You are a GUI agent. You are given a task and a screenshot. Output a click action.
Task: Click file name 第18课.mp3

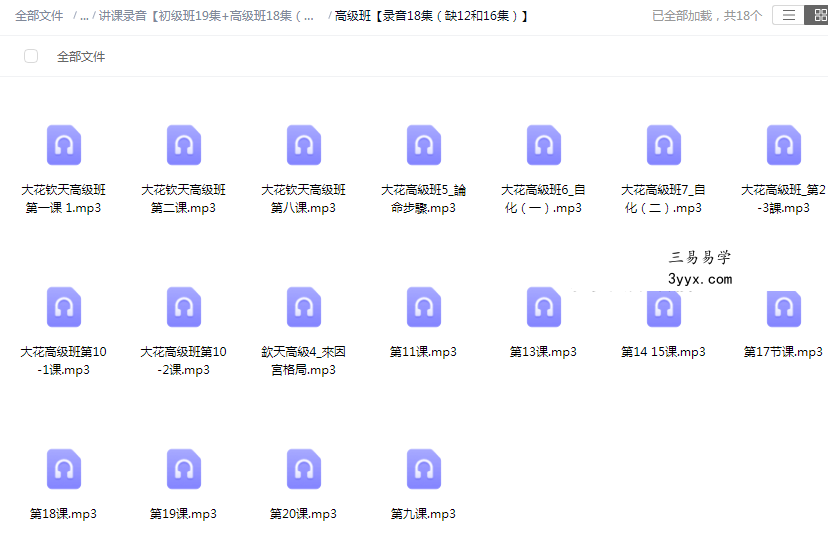point(63,514)
